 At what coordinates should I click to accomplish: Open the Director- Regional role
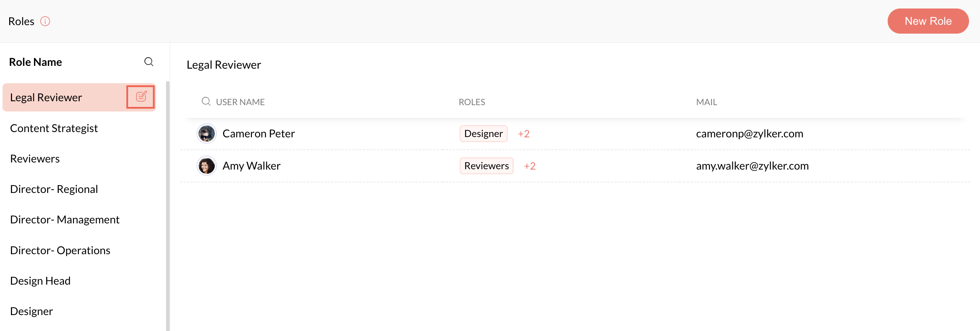tap(54, 189)
